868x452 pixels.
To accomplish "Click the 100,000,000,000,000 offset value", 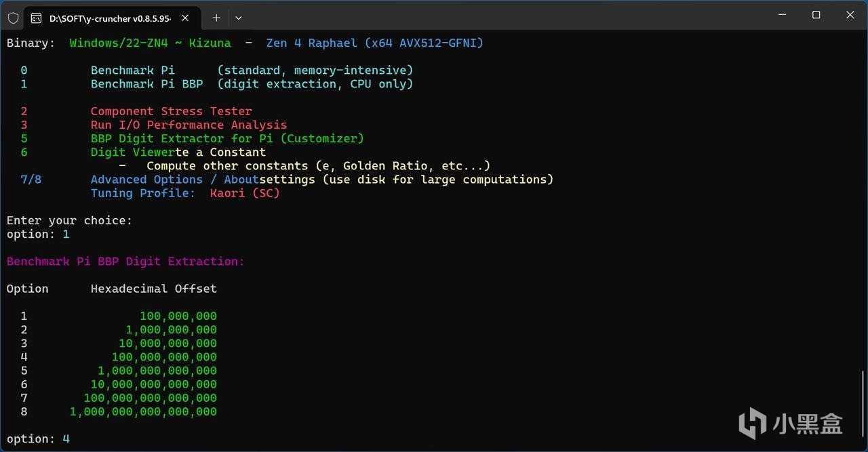I will (x=151, y=398).
